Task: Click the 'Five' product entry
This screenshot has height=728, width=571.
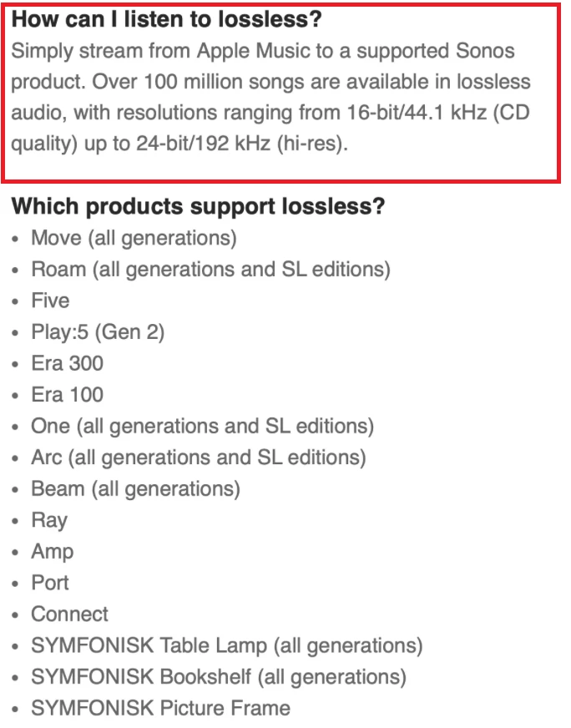Action: click(x=50, y=301)
